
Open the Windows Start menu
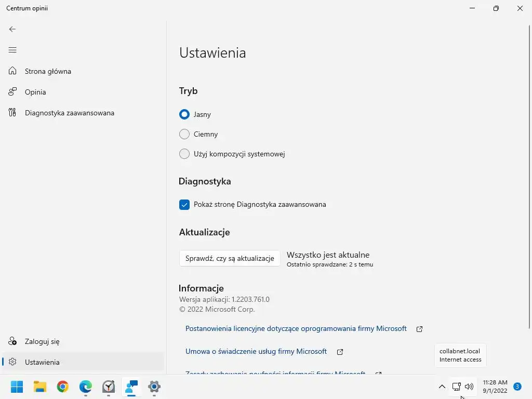pyautogui.click(x=17, y=387)
